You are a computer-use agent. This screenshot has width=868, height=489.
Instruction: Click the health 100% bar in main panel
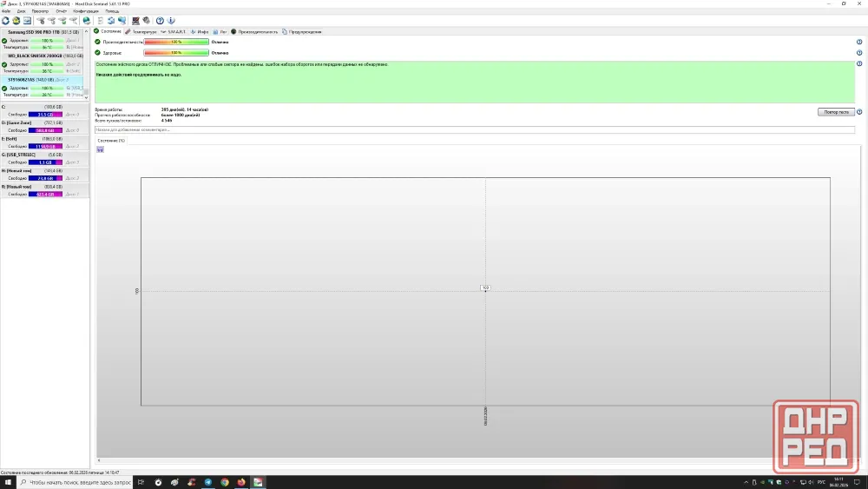176,53
